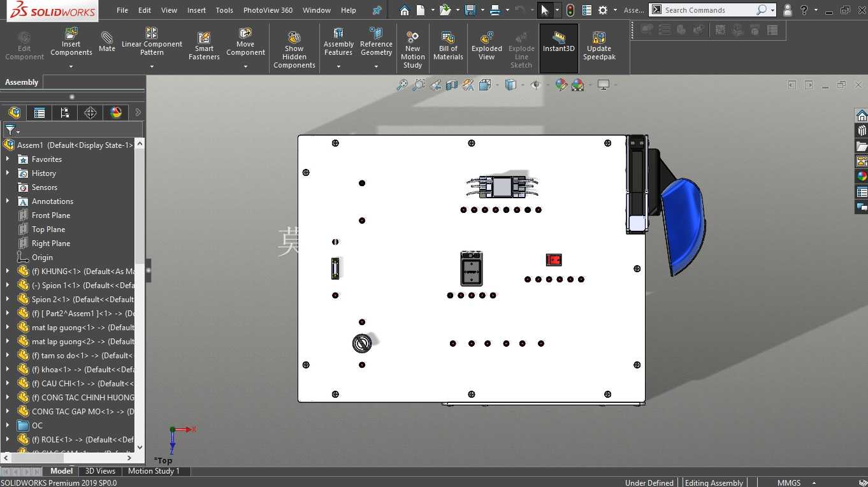Launch Smart Fasteners

[x=204, y=46]
